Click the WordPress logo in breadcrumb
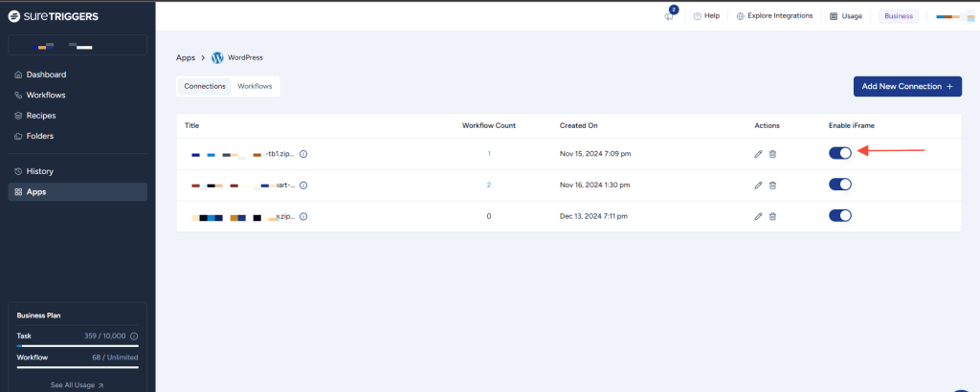The image size is (980, 392). coord(217,57)
